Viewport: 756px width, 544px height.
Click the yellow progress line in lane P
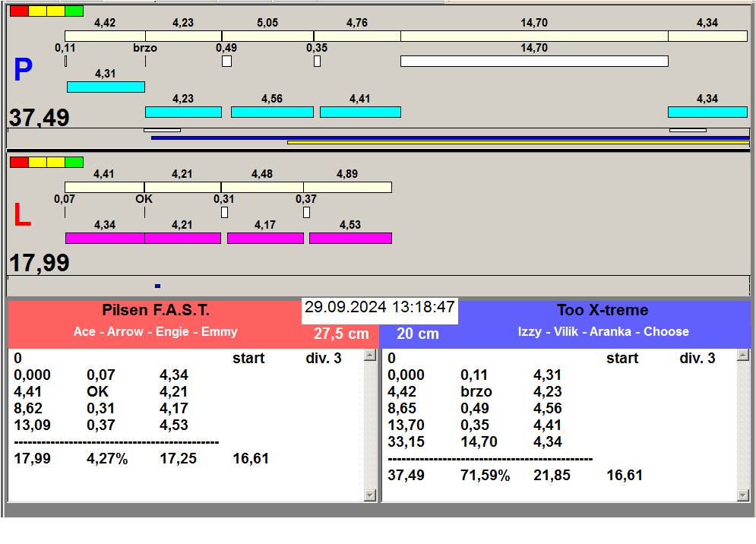(518, 143)
